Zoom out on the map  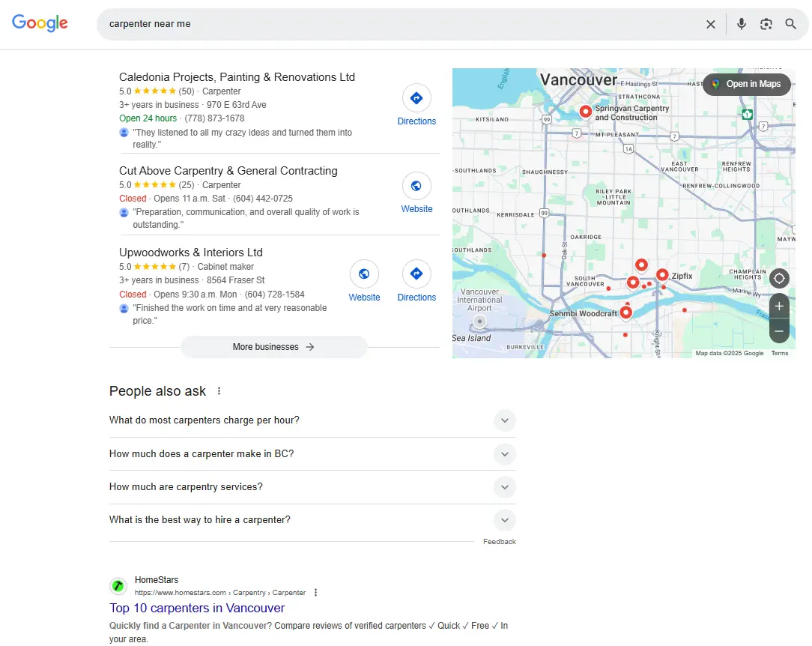click(779, 330)
